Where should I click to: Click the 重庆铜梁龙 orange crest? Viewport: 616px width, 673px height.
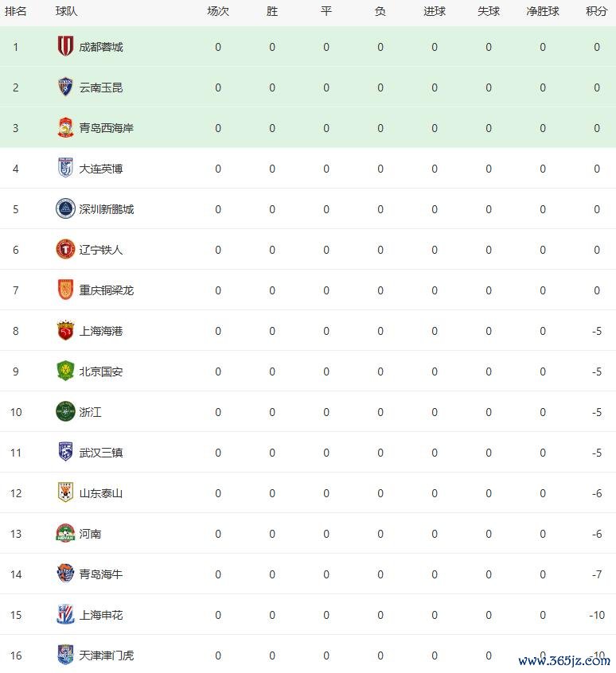65,290
